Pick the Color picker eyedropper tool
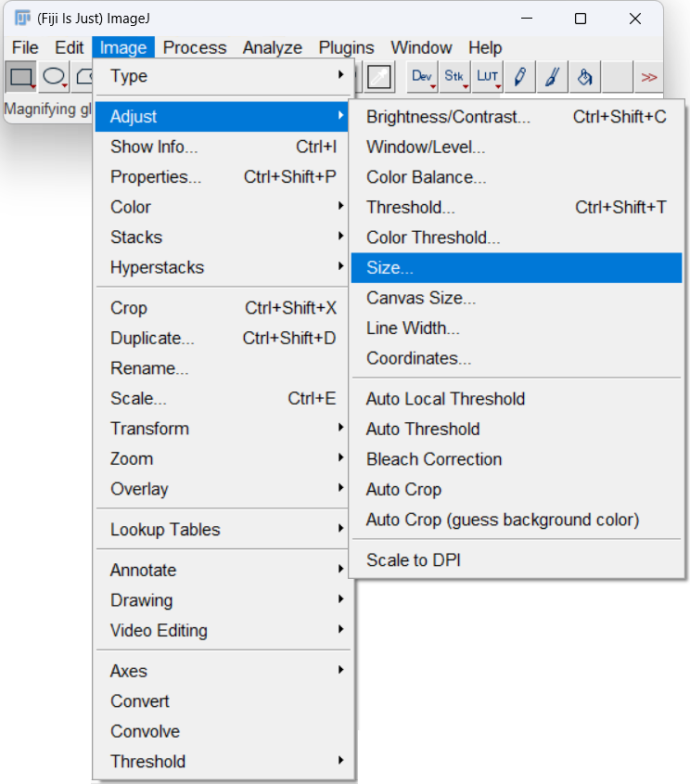Screen dimensions: 690x784 (379, 77)
